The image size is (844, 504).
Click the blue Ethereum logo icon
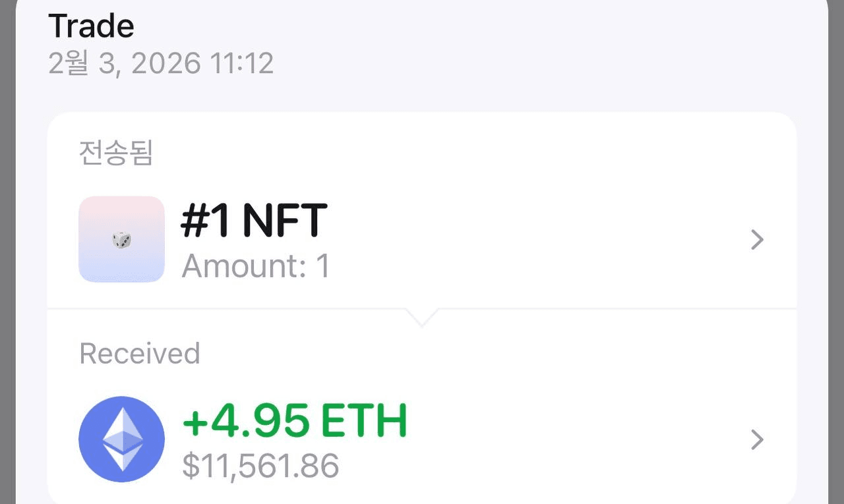point(121,439)
